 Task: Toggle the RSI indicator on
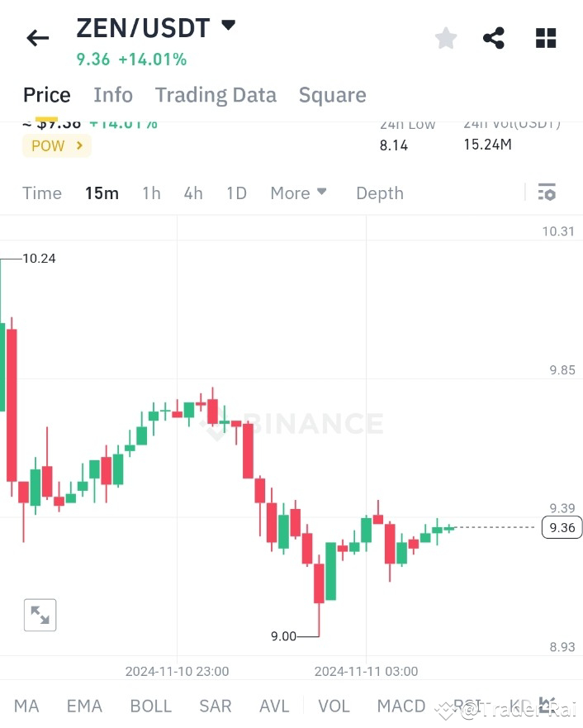[465, 706]
